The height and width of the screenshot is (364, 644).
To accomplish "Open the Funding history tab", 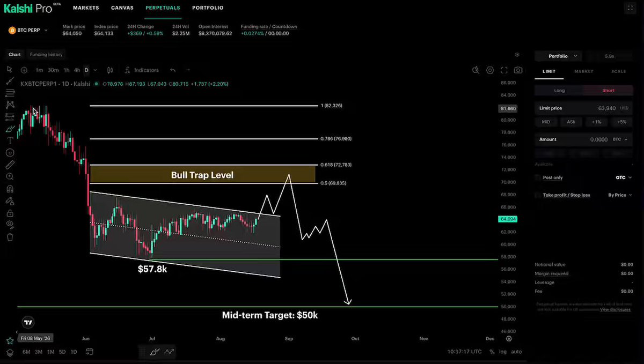I will point(46,55).
